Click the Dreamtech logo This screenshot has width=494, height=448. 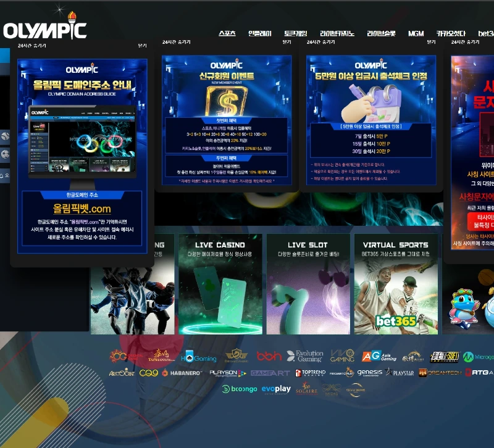tap(440, 373)
